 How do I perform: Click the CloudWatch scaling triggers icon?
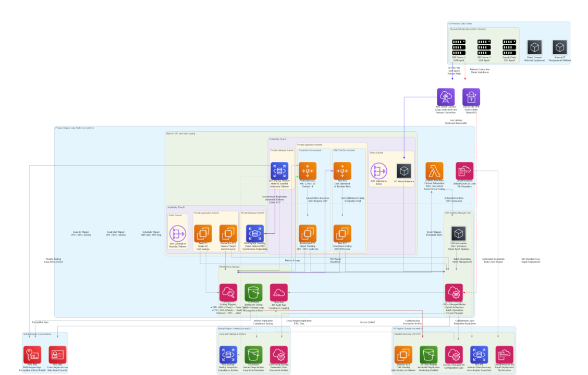(228, 292)
